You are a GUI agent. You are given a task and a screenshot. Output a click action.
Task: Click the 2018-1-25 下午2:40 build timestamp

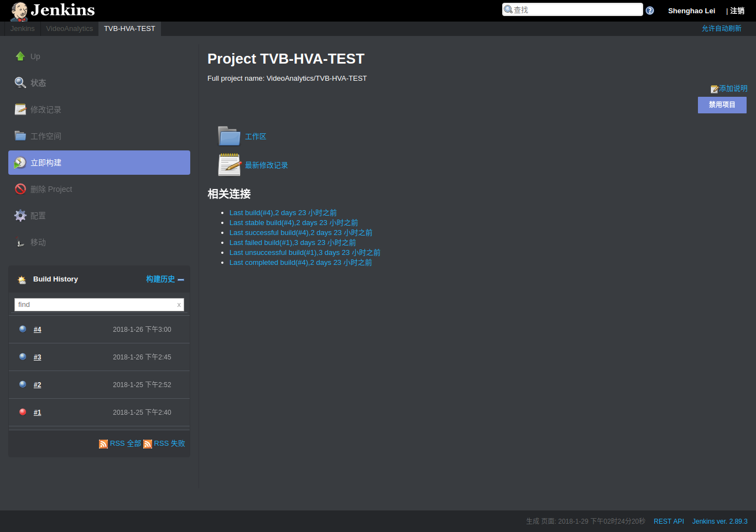click(x=142, y=413)
